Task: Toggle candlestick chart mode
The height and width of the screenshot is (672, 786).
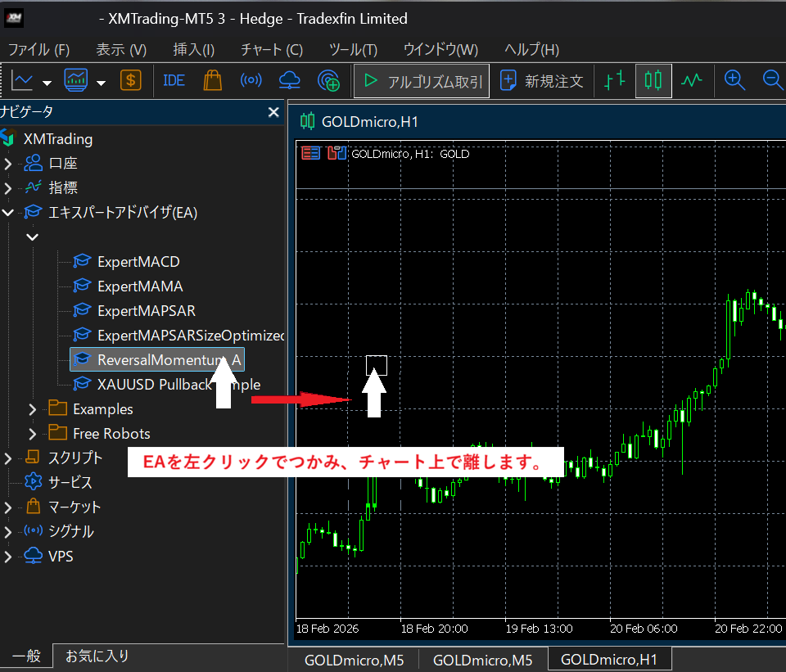Action: [653, 81]
